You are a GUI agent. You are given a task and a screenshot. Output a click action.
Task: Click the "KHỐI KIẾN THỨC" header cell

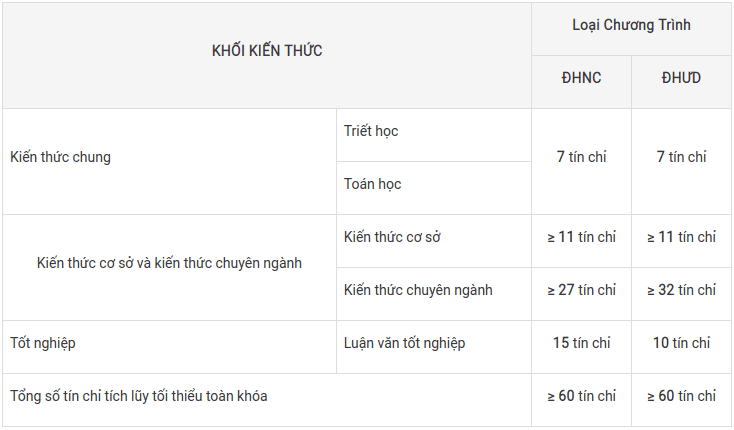[266, 51]
